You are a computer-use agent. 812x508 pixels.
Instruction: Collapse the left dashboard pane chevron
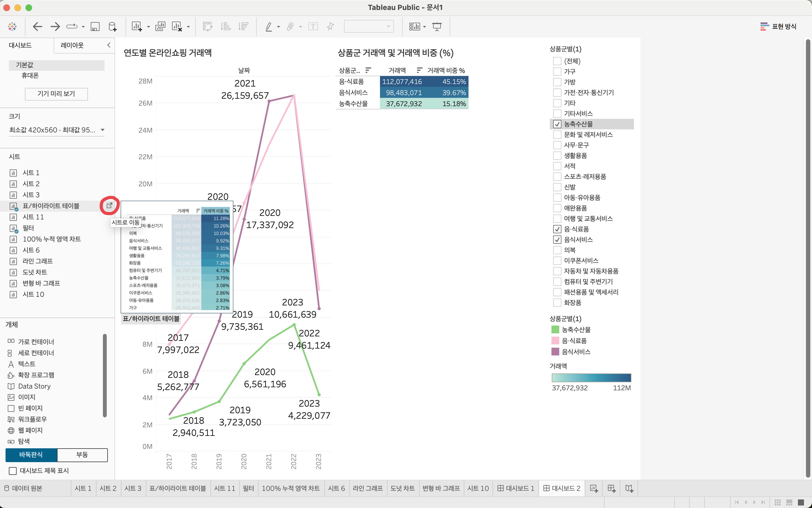pyautogui.click(x=109, y=45)
